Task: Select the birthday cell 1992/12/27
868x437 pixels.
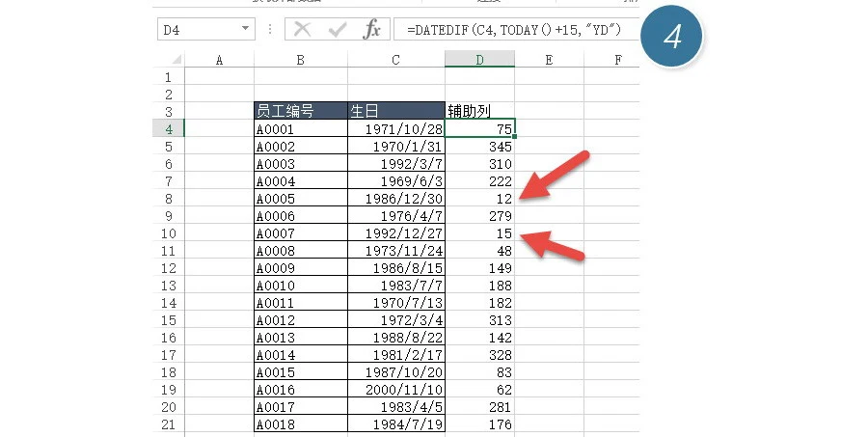Action: (x=395, y=232)
